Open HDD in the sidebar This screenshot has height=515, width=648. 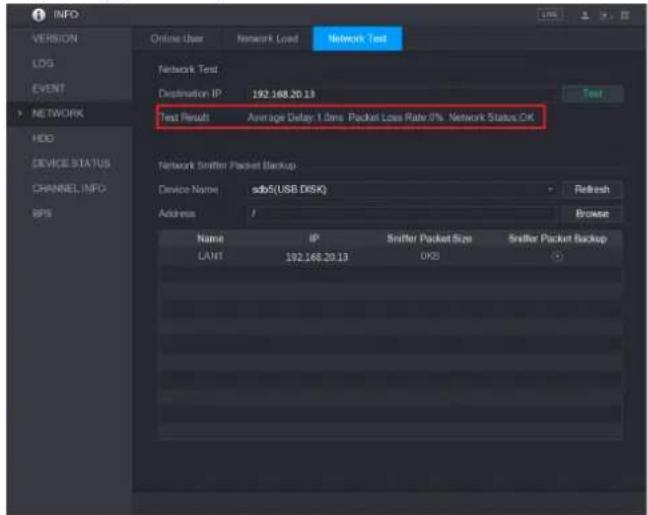(x=43, y=138)
